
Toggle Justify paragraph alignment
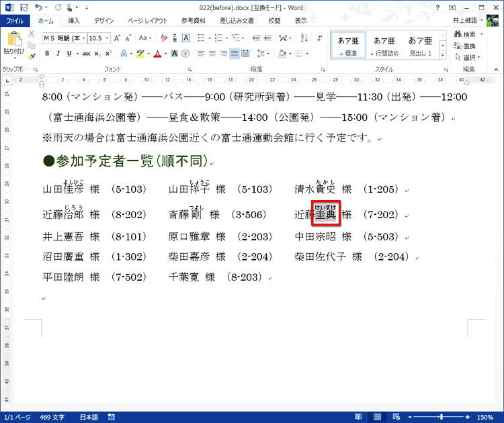pos(235,53)
